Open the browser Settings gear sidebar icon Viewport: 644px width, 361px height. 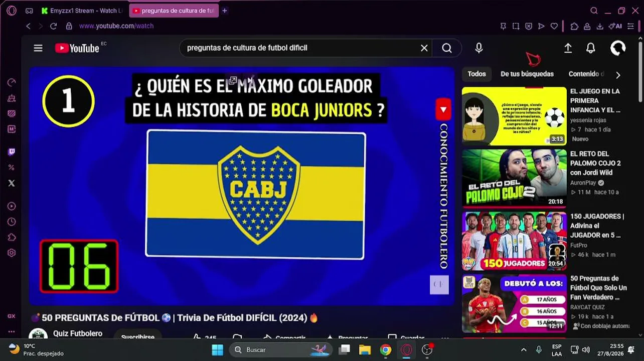tap(12, 253)
